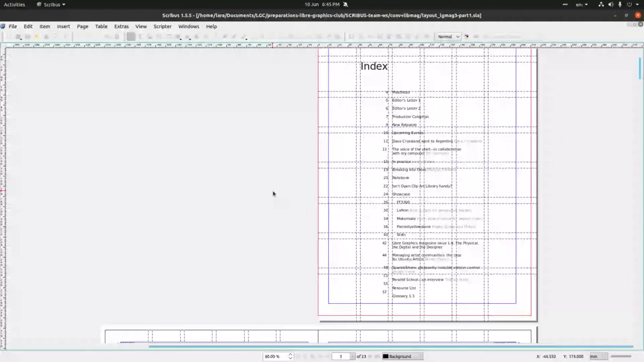Image resolution: width=644 pixels, height=362 pixels.
Task: Click Isn't Open Clip Art Library handy entry
Action: point(422,186)
